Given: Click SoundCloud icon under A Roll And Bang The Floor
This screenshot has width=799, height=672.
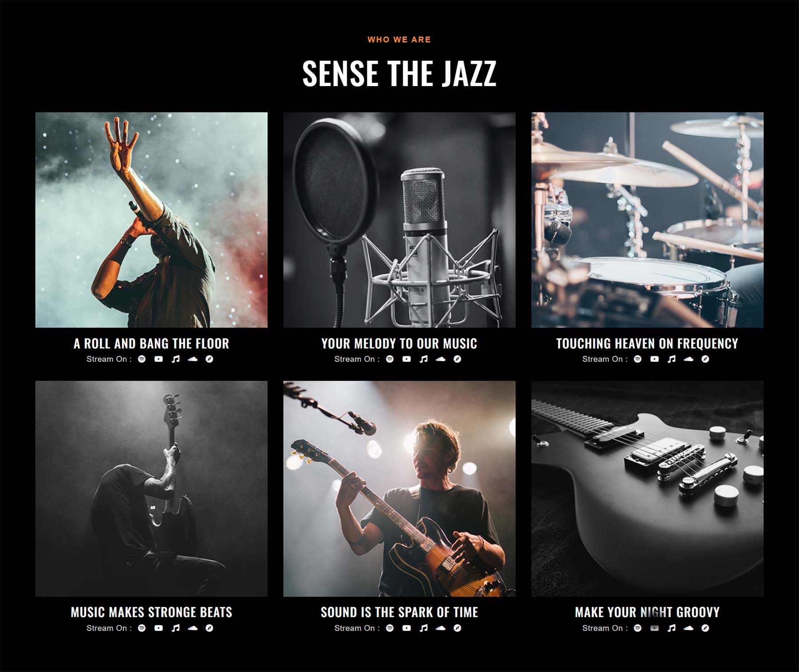Looking at the screenshot, I should [x=193, y=359].
